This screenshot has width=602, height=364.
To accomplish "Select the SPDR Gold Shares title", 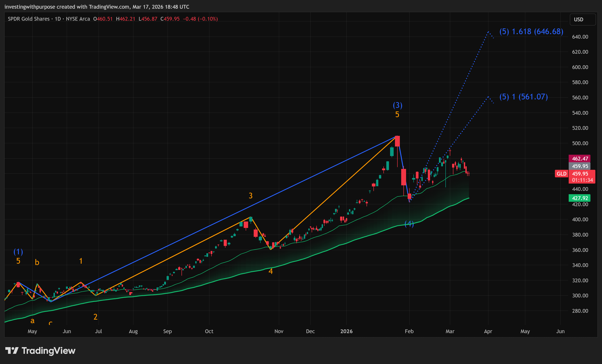I will click(29, 19).
